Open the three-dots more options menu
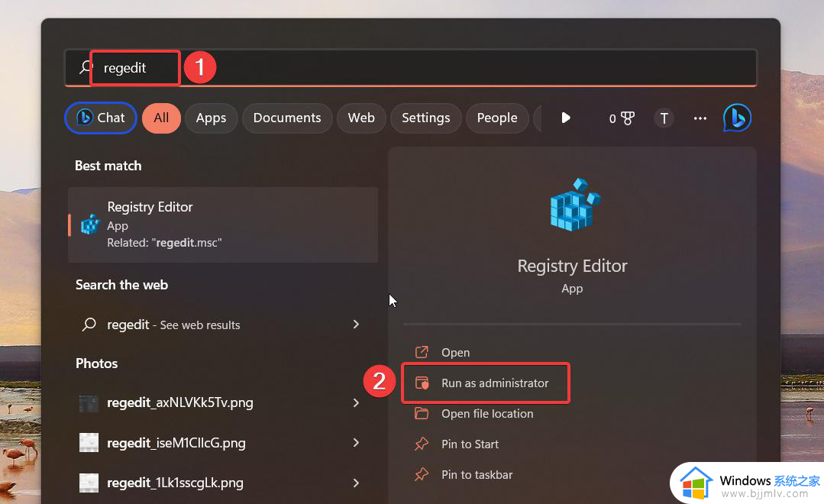The image size is (824, 504). click(700, 118)
